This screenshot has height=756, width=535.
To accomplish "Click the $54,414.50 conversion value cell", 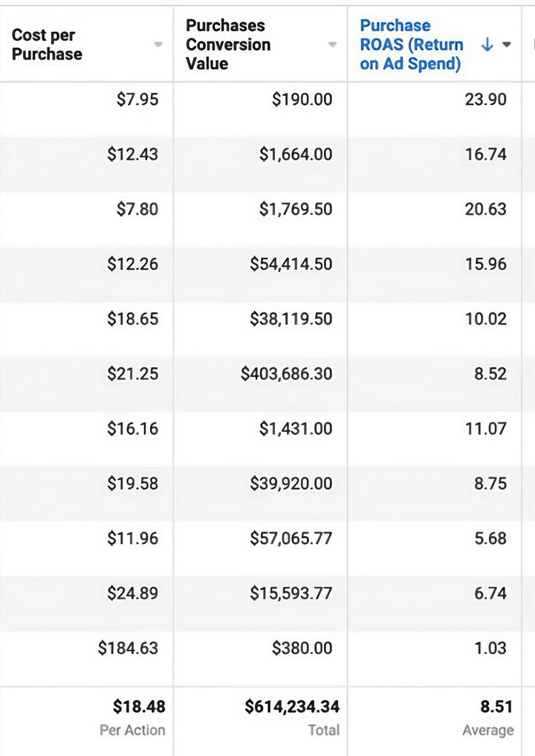I will [x=291, y=264].
